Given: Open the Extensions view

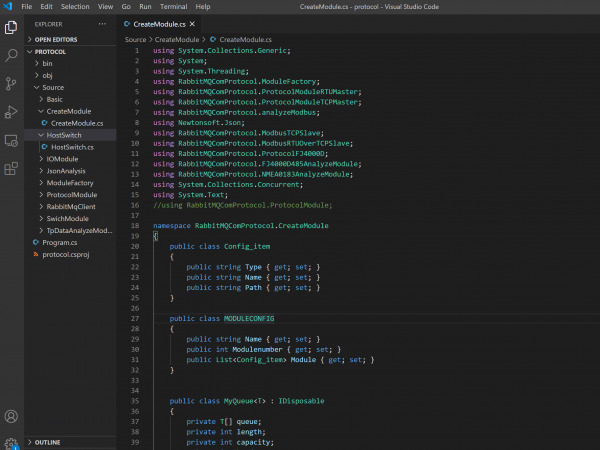Looking at the screenshot, I should [11, 169].
